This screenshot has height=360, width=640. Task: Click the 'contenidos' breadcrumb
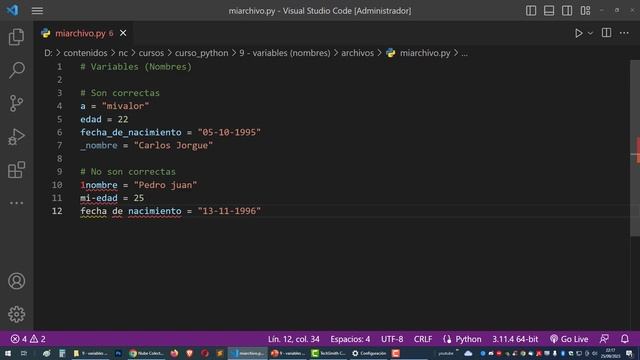click(x=85, y=53)
